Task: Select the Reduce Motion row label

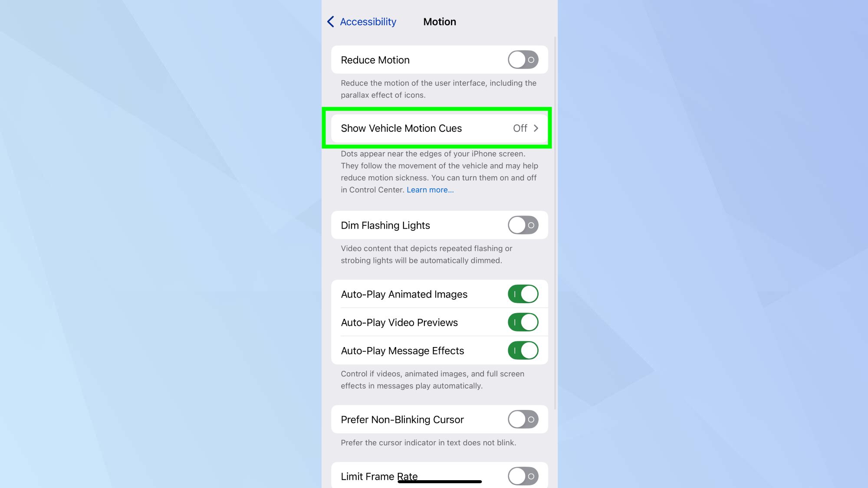Action: [375, 60]
